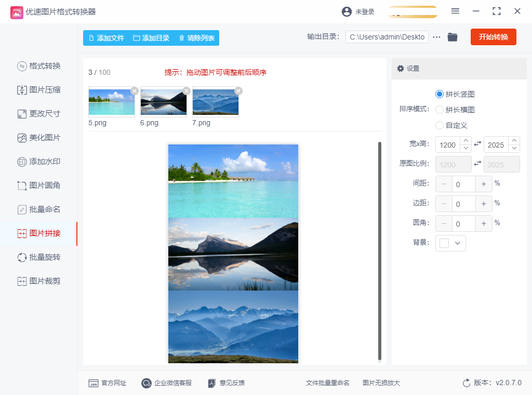Click 添加目录 add folder button
This screenshot has width=532, height=395.
coord(151,38)
